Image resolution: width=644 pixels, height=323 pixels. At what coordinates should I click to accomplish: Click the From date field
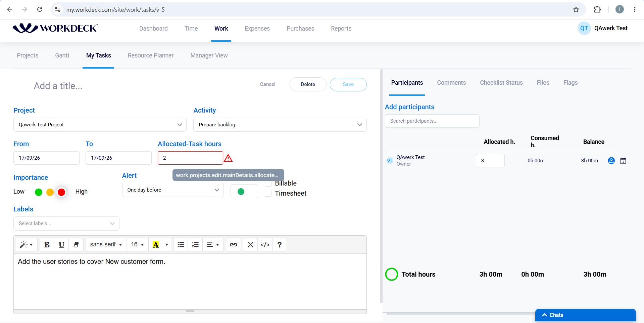pyautogui.click(x=46, y=158)
